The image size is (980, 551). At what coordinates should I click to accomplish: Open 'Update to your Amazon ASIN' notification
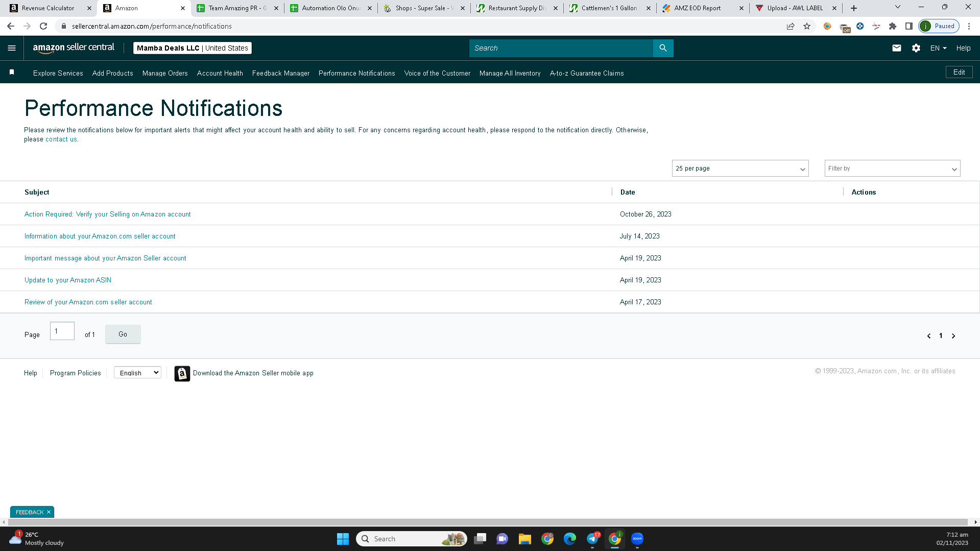point(68,280)
